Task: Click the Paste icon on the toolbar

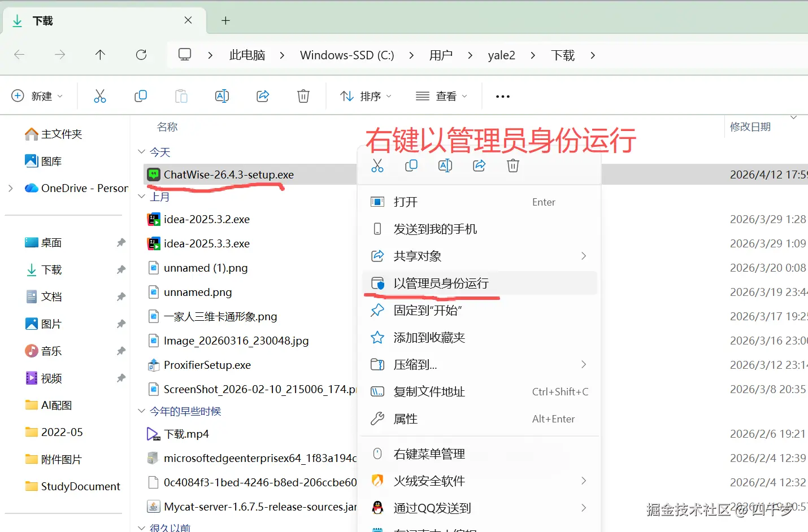Action: (181, 95)
